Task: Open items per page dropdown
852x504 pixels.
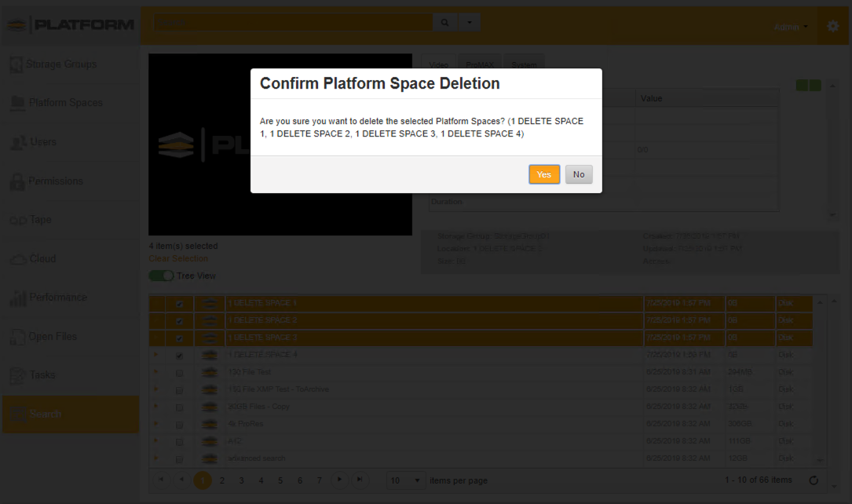Action: click(x=405, y=480)
